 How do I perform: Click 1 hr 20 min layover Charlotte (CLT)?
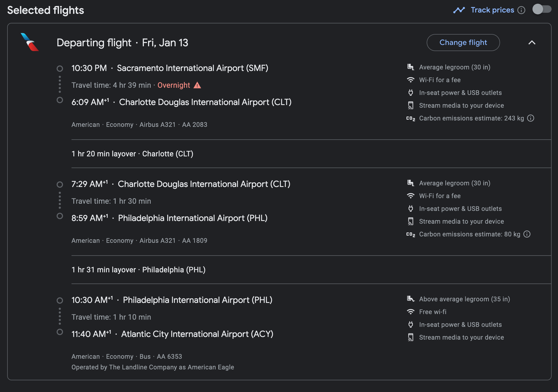click(132, 154)
